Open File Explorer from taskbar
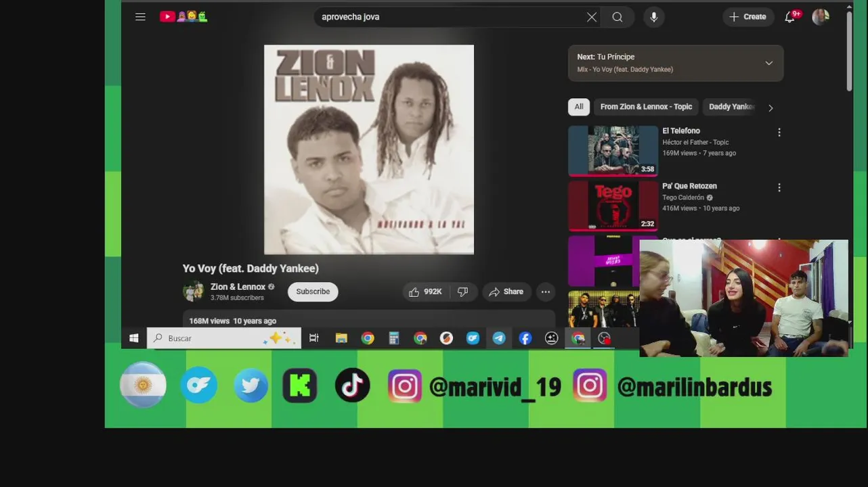Screen dimensions: 868x487 coord(341,338)
